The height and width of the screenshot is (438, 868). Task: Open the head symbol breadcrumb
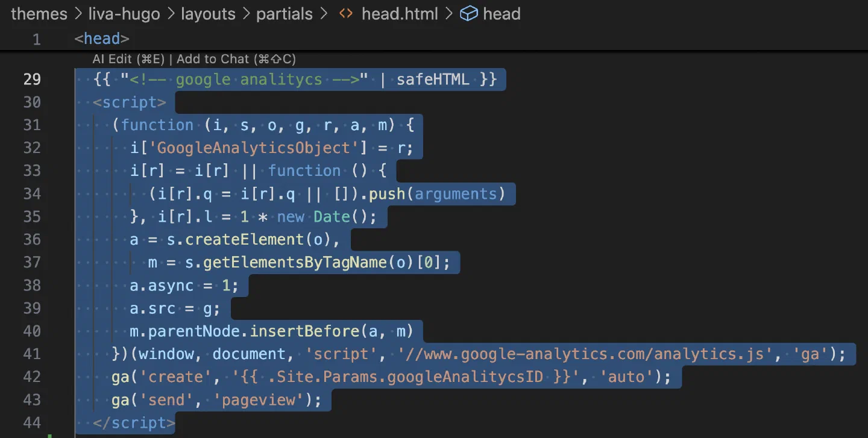502,14
